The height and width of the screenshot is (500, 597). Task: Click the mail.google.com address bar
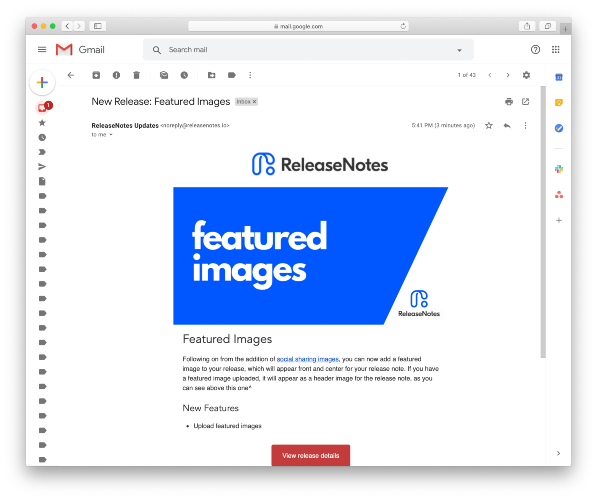298,26
